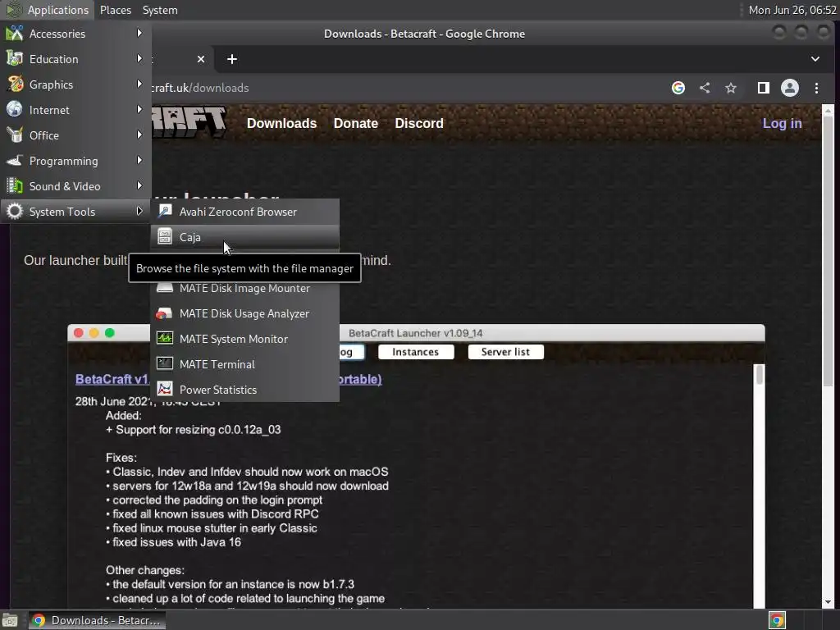Image resolution: width=840 pixels, height=630 pixels.
Task: Open the Education menu category
Action: click(75, 59)
